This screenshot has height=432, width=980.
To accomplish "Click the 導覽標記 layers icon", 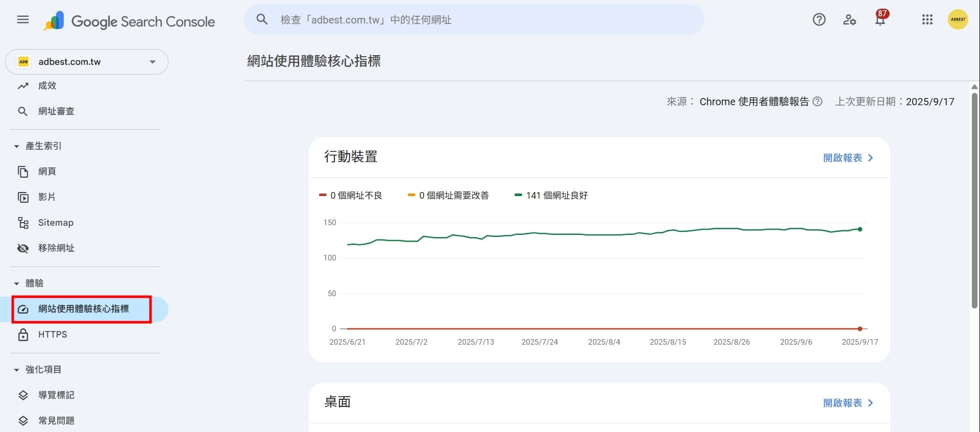I will click(x=23, y=395).
